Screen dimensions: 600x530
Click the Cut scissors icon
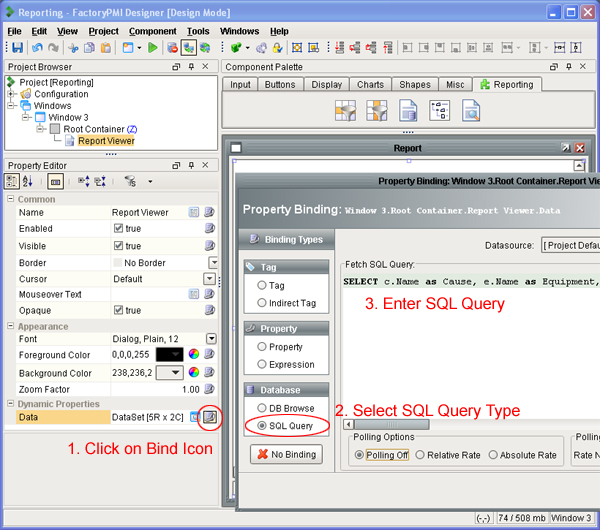tap(73, 48)
